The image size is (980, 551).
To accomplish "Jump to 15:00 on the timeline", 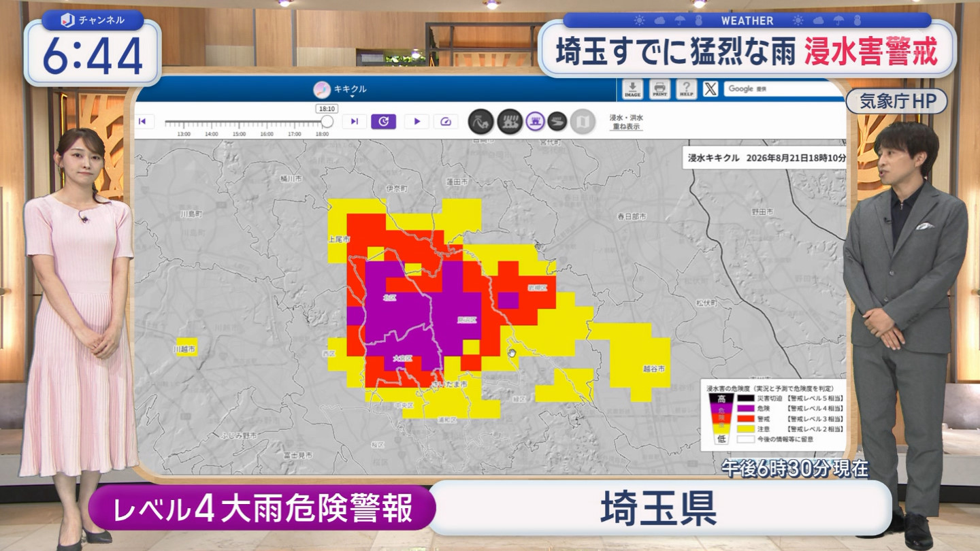I will click(x=239, y=134).
